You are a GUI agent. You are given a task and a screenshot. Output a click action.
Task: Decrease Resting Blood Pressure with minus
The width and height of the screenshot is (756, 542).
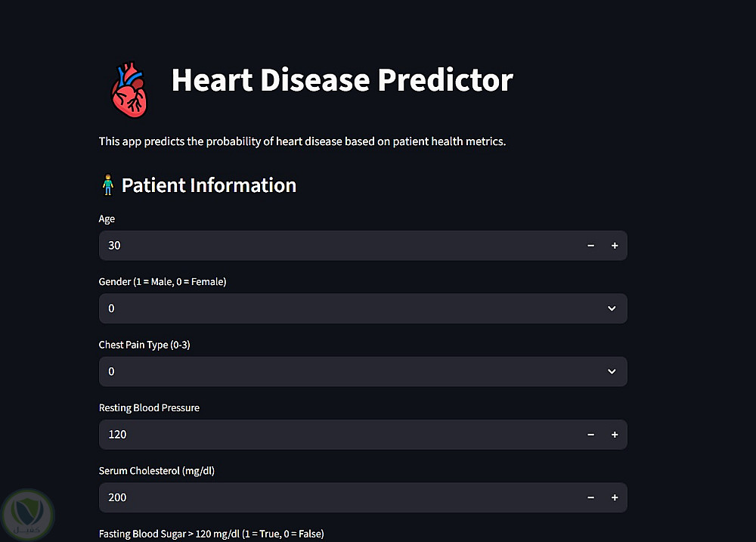point(591,435)
